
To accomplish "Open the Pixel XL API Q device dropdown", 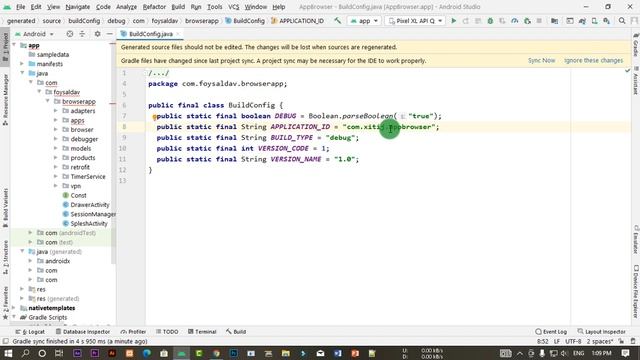I will tap(415, 20).
